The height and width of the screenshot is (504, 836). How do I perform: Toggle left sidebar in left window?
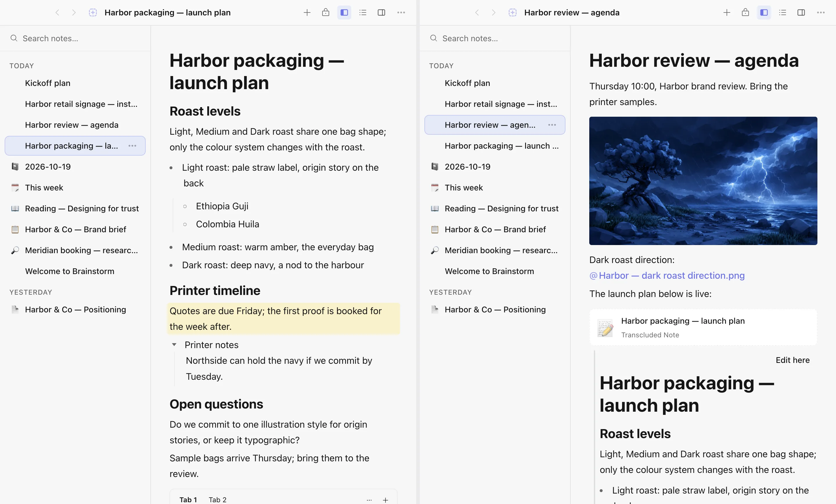pos(344,12)
